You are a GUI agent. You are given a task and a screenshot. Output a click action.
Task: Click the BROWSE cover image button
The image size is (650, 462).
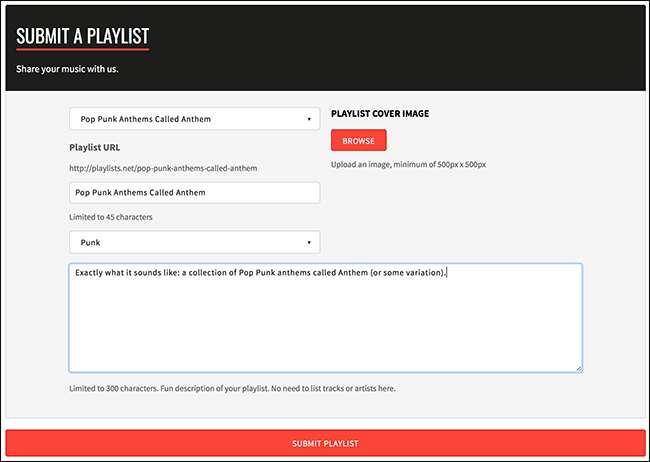pyautogui.click(x=359, y=141)
